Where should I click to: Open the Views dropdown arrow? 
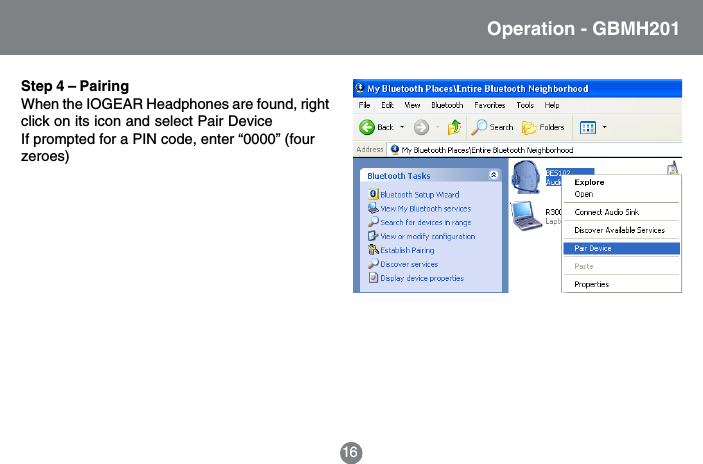604,127
